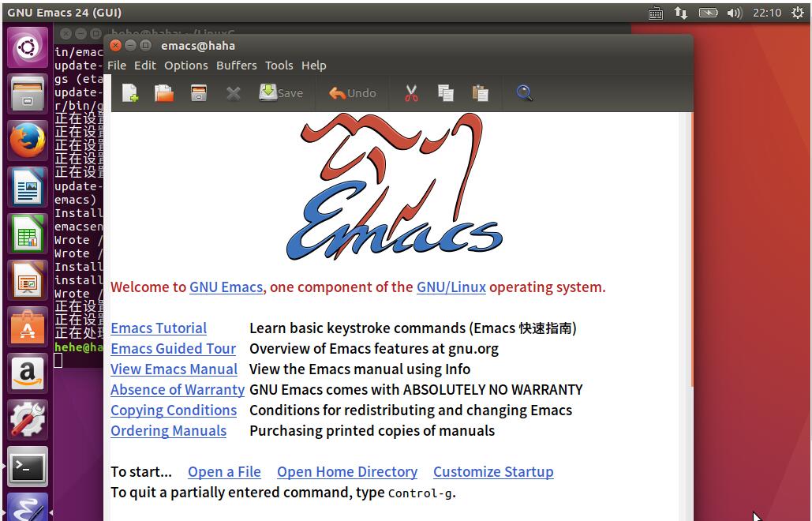Open the Options menu
The height and width of the screenshot is (521, 812).
click(x=186, y=66)
